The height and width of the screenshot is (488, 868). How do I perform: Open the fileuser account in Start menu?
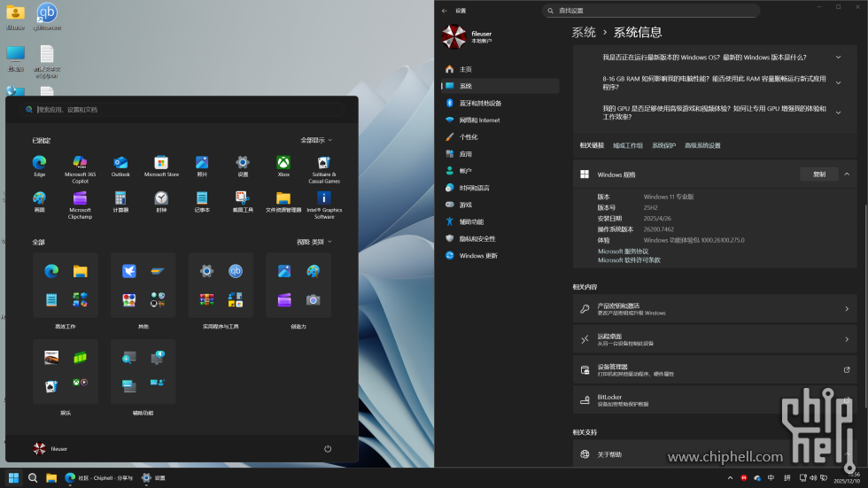[50, 449]
